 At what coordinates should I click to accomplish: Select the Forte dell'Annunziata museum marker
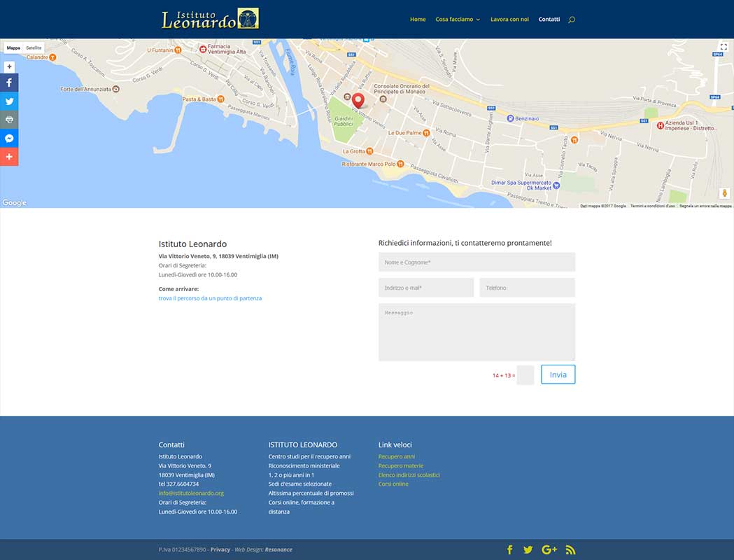116,89
